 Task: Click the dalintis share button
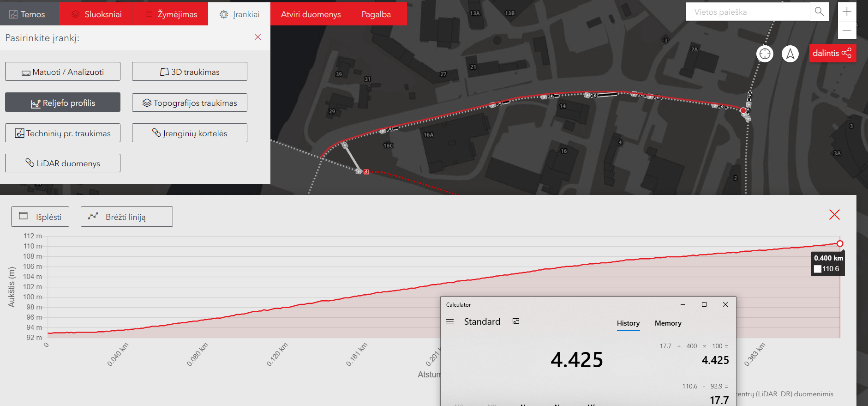(832, 53)
